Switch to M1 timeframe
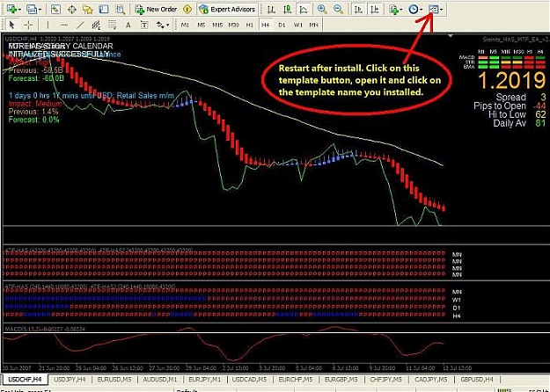 (185, 25)
